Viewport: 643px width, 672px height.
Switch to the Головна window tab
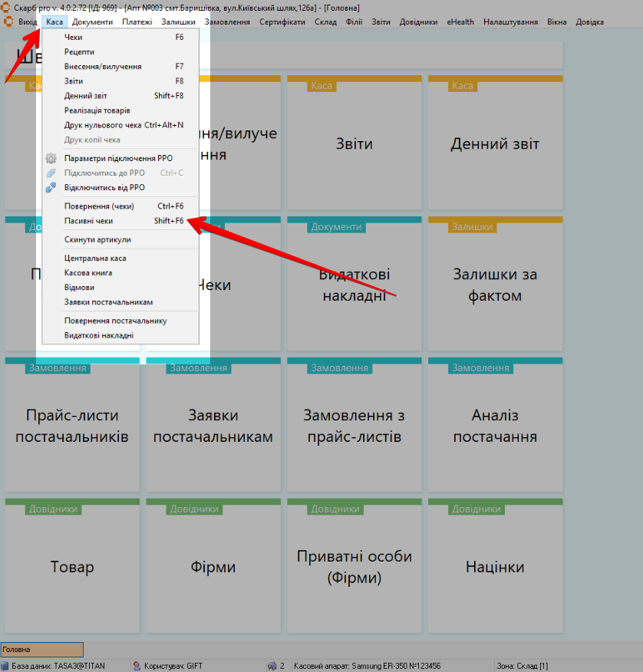point(41,650)
